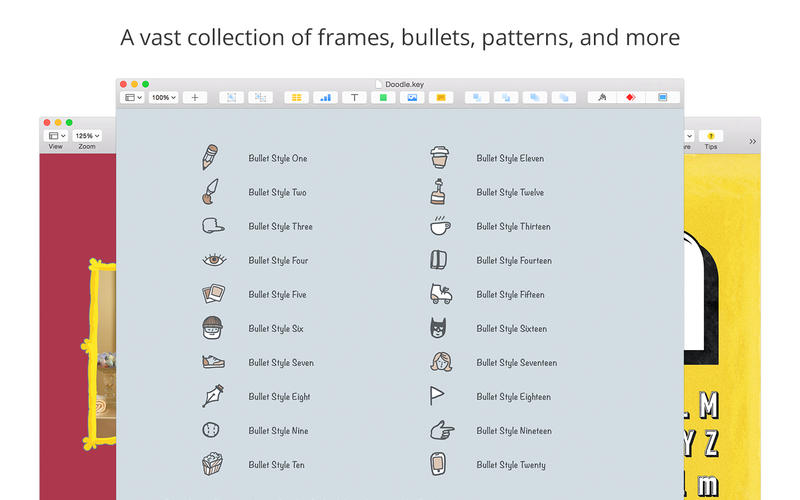This screenshot has width=800, height=500.
Task: Select the masked cat face bullet icon
Action: click(438, 328)
